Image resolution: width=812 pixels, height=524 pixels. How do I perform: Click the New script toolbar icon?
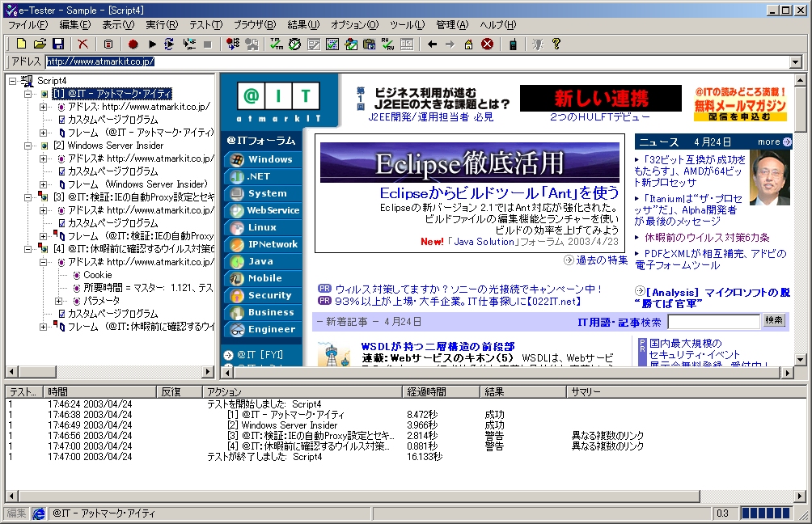point(21,44)
